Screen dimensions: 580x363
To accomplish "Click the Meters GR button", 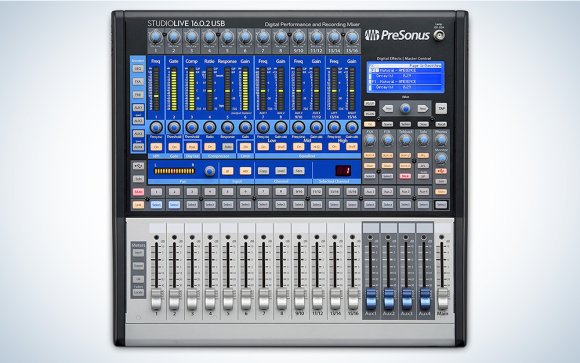I will pyautogui.click(x=138, y=279).
